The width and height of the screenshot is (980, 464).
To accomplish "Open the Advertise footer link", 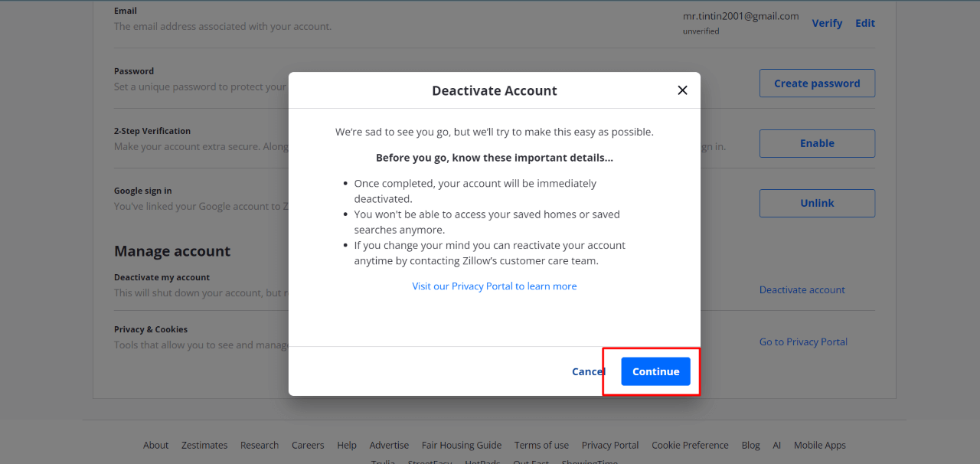I will click(x=389, y=445).
